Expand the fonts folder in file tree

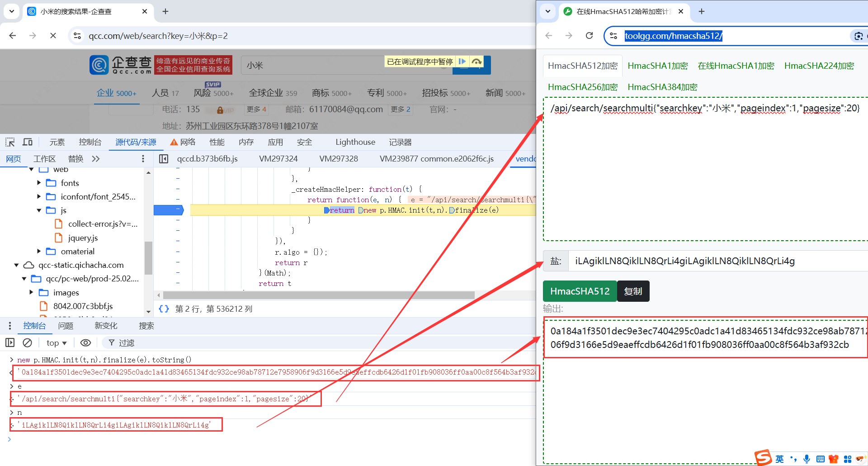[x=39, y=183]
